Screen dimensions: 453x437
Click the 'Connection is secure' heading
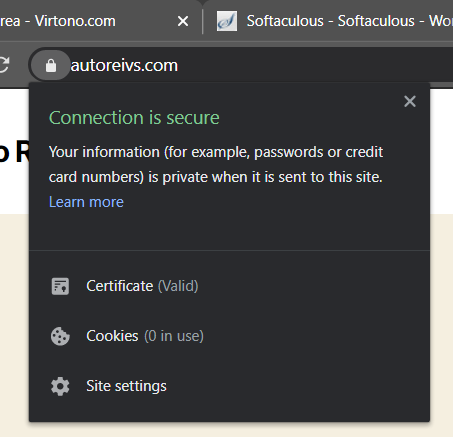[134, 118]
